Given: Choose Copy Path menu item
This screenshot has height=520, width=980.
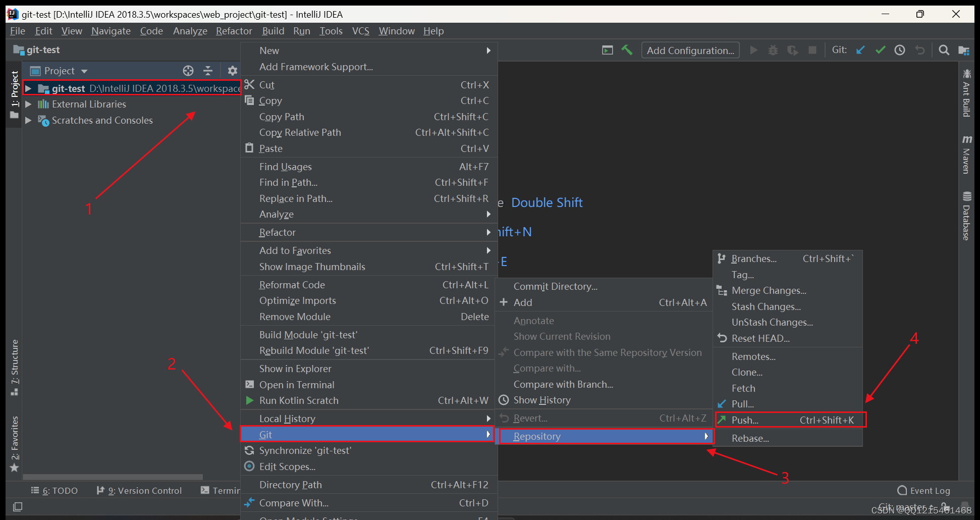Looking at the screenshot, I should 369,117.
